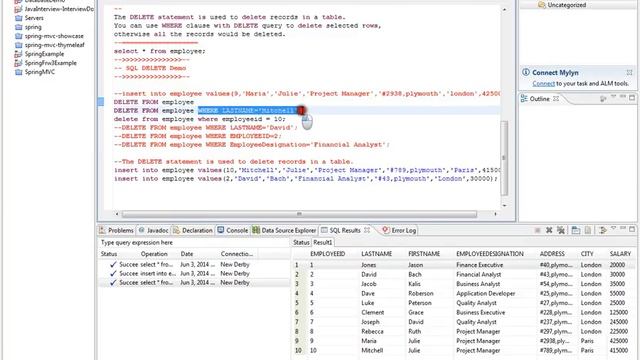The width and height of the screenshot is (640, 360).
Task: Open the Error Log tab
Action: click(399, 230)
